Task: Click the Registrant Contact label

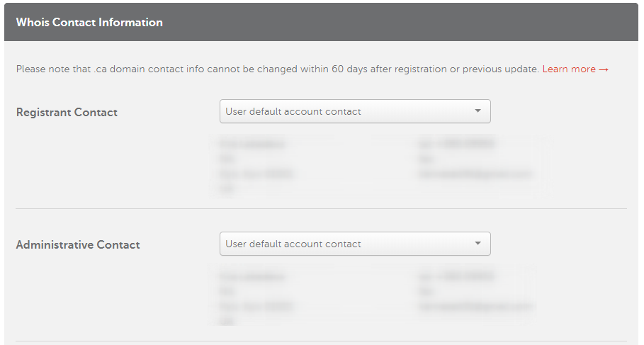Action: click(67, 112)
